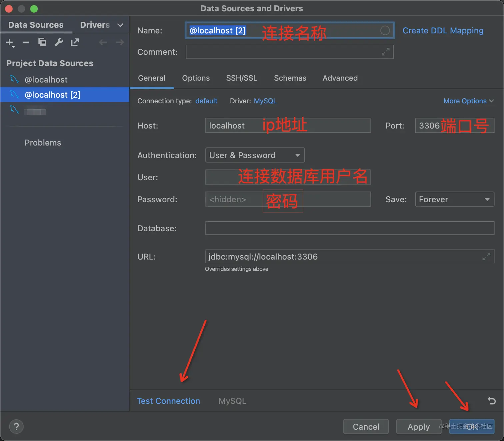The image size is (504, 441).
Task: Open the SSH/SSL tab
Action: point(242,78)
